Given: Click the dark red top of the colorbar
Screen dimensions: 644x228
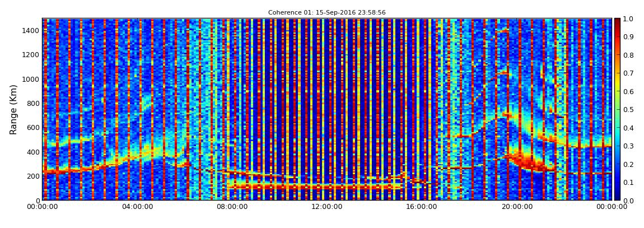Looking at the screenshot, I should pos(618,22).
